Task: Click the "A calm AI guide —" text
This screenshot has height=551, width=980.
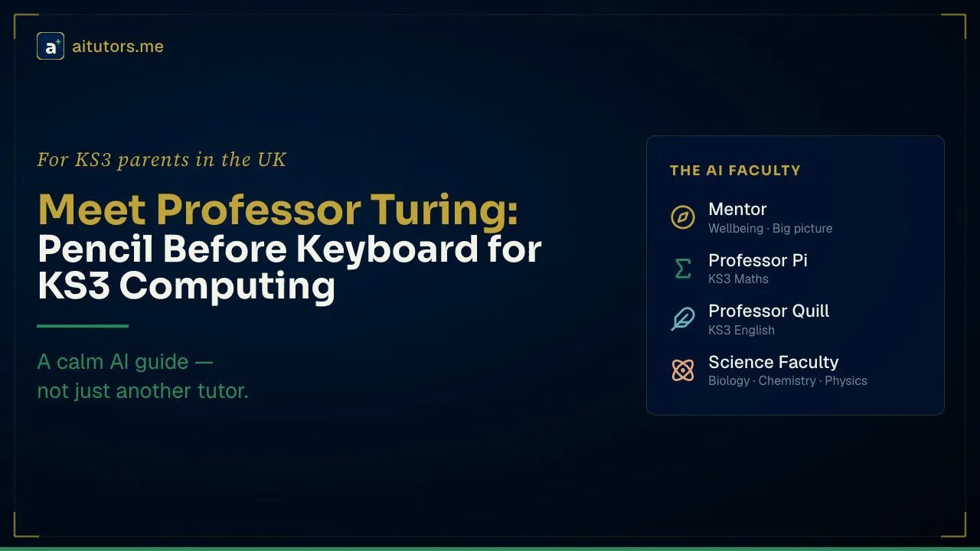Action: (x=125, y=361)
